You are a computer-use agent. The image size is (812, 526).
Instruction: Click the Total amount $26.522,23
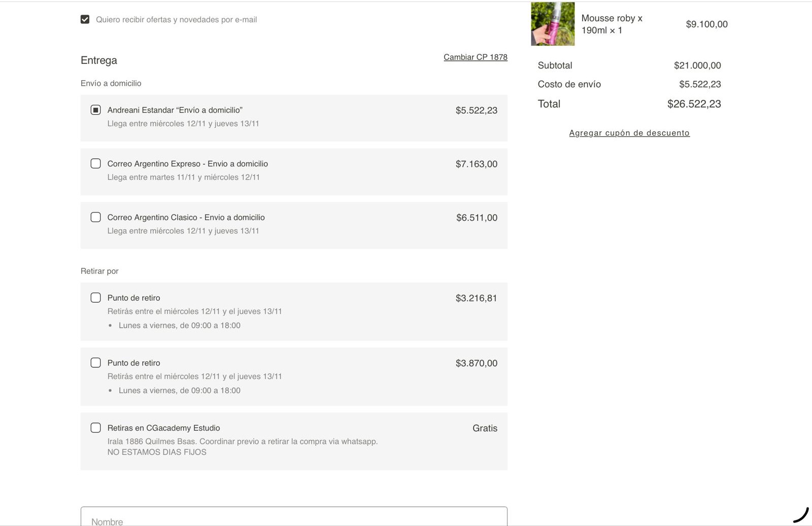[694, 104]
